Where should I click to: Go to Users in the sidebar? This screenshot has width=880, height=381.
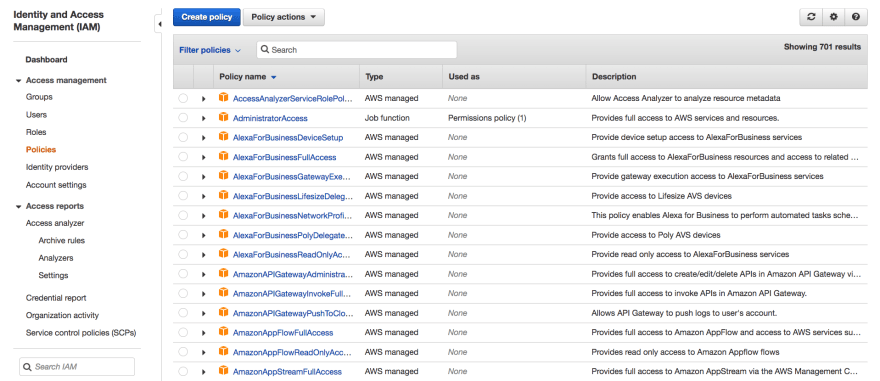[36, 114]
